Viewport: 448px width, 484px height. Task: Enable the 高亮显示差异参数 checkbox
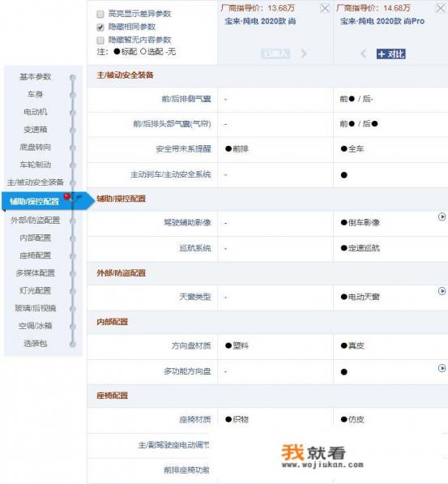click(100, 15)
